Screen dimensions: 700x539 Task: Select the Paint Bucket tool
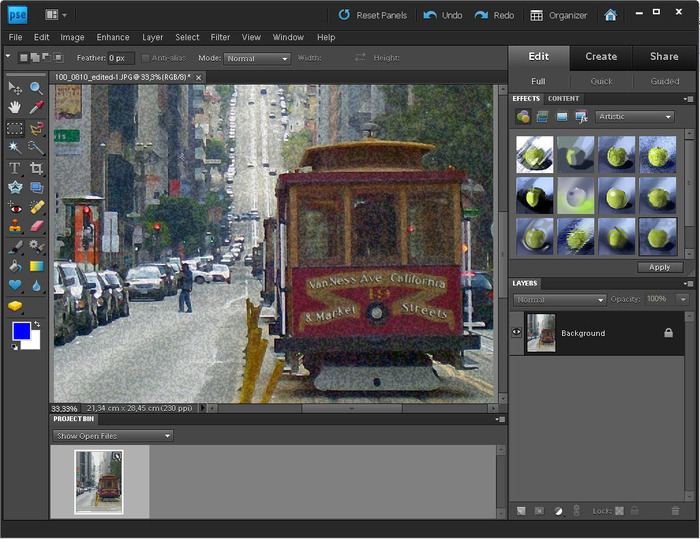[x=15, y=267]
